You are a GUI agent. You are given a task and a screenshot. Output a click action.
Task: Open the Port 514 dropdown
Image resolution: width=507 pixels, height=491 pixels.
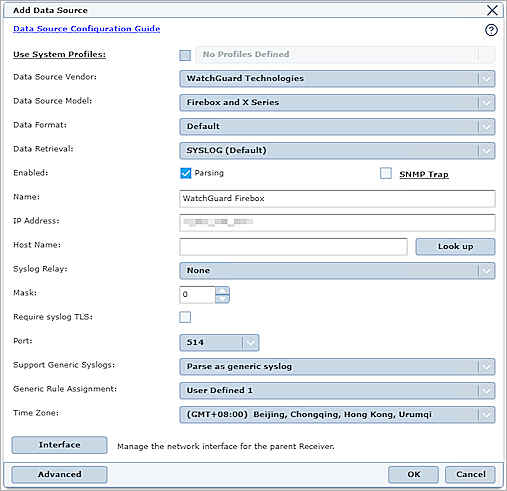pos(219,343)
